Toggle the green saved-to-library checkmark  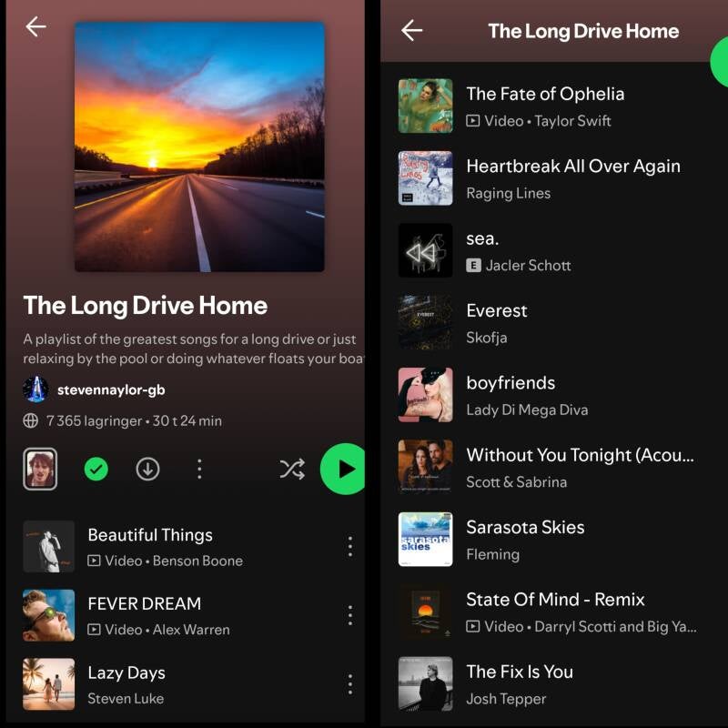96,469
